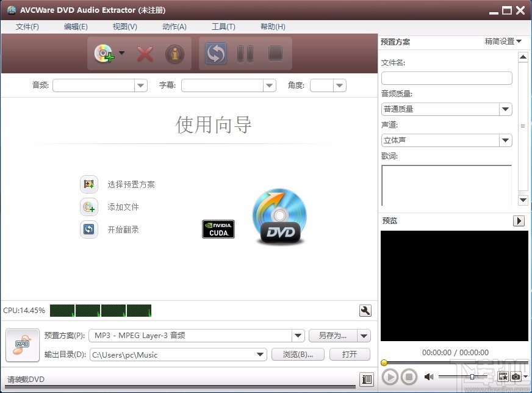Click the 浏览(B) browse button
The width and height of the screenshot is (532, 393).
pos(298,355)
